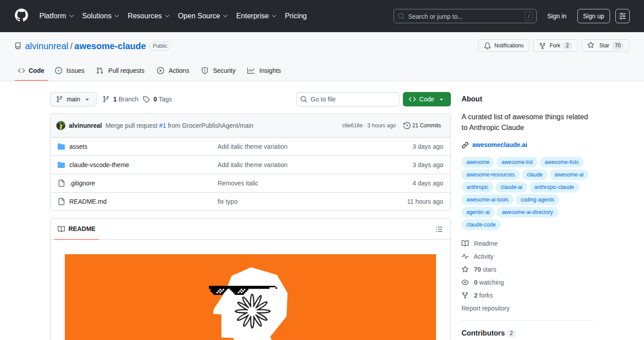Open the "fix typo" commit message
The height and width of the screenshot is (340, 644).
point(228,201)
